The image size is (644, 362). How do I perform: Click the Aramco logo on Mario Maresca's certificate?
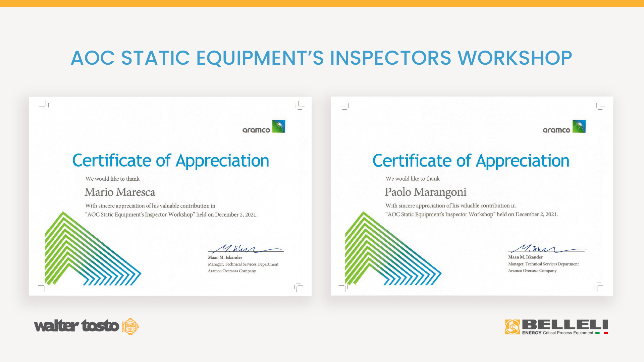pos(264,126)
